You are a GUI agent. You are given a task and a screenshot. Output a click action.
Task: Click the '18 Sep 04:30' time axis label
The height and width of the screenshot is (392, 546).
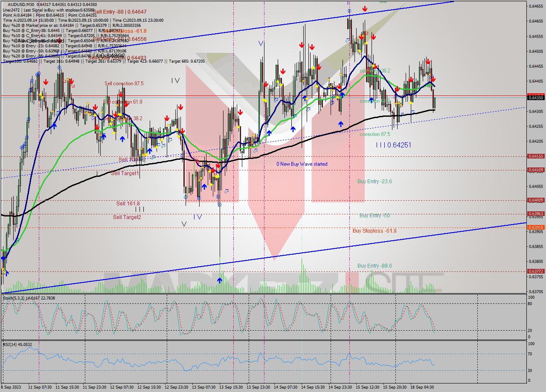click(422, 387)
